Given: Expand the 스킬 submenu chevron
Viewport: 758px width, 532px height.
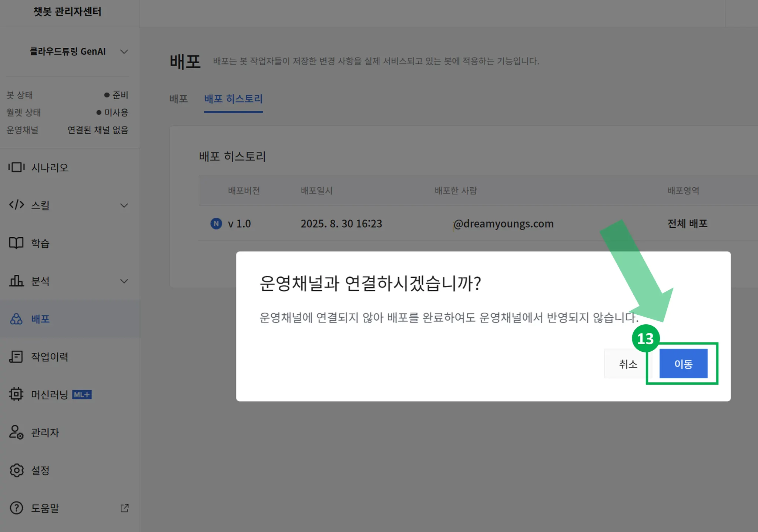Looking at the screenshot, I should point(124,205).
